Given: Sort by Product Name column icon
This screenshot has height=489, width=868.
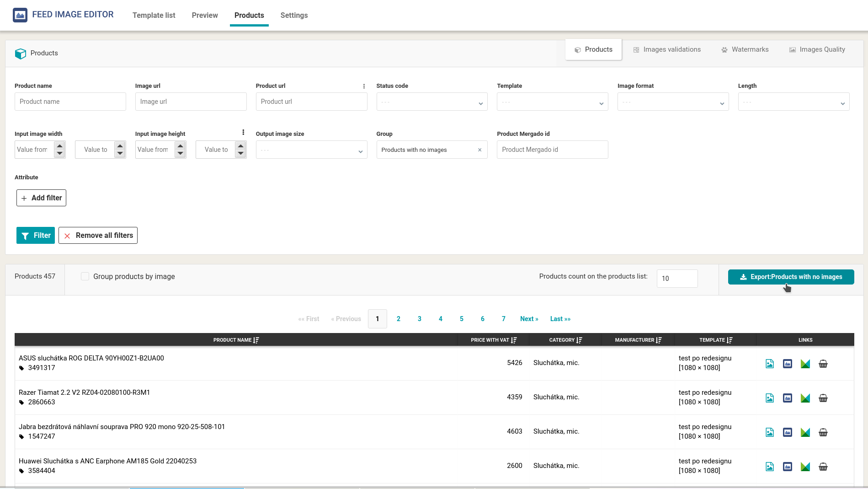Looking at the screenshot, I should tap(256, 340).
